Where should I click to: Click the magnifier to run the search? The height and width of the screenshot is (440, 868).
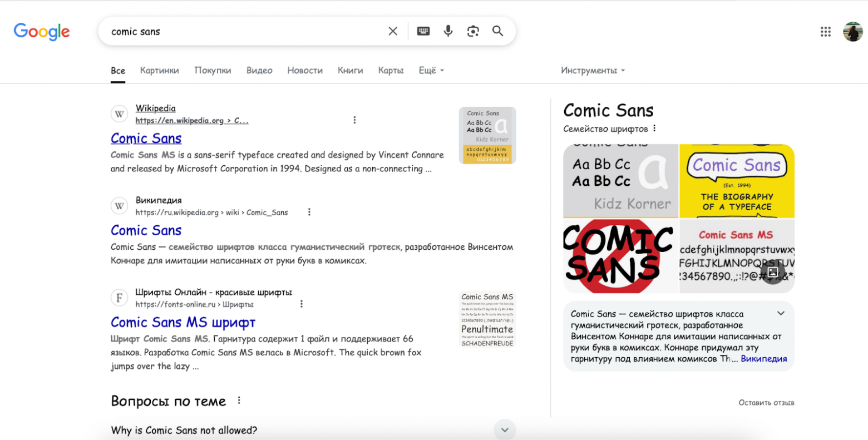pyautogui.click(x=498, y=31)
